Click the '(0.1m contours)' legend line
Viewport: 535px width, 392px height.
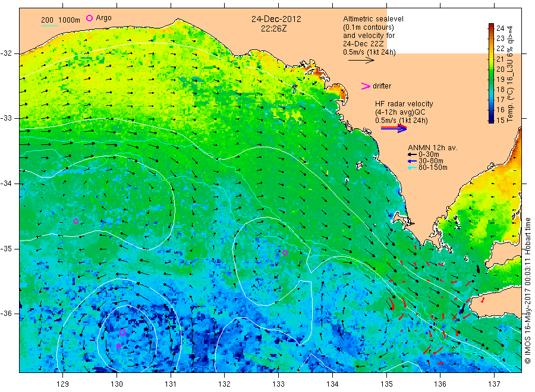tap(368, 27)
